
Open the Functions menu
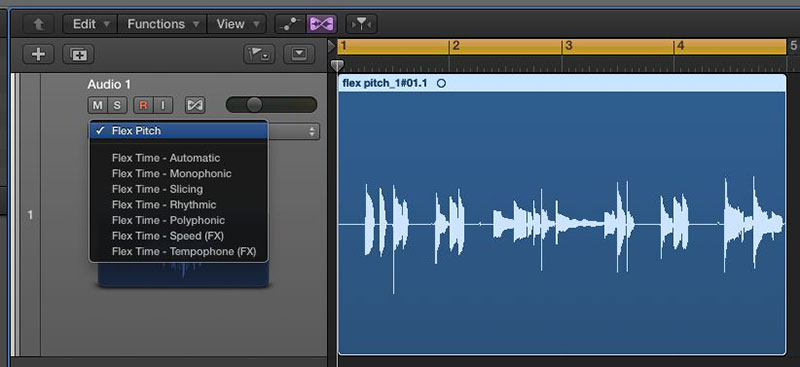[162, 24]
